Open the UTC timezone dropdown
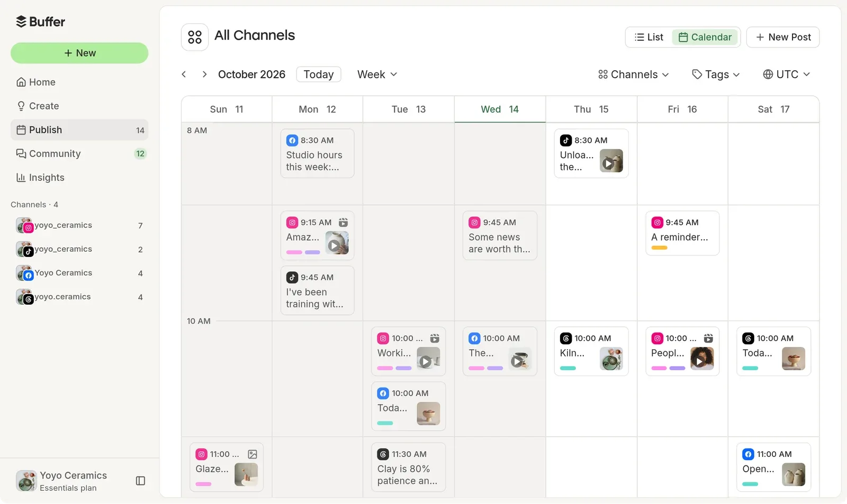This screenshot has height=504, width=847. (x=787, y=75)
